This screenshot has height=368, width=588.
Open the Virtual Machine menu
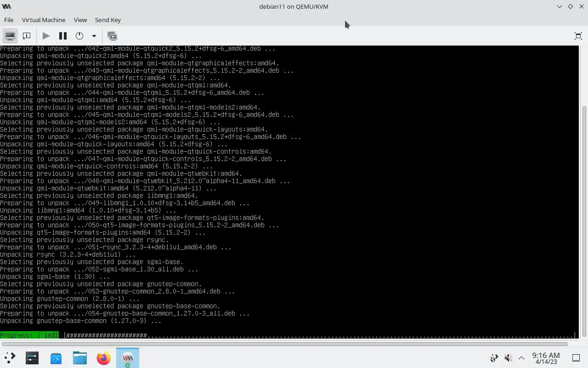click(x=44, y=20)
